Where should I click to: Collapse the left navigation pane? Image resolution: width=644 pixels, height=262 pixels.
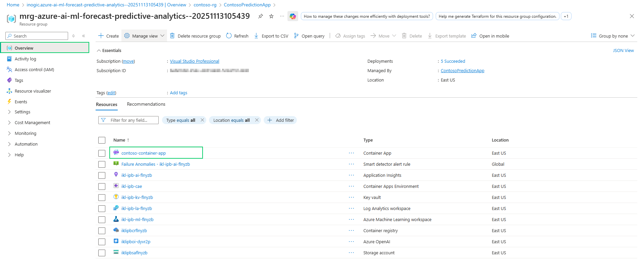coord(84,36)
